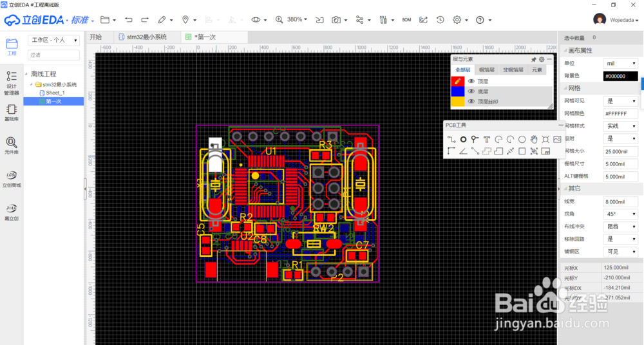
Task: Open the 开始 tab
Action: coord(96,37)
